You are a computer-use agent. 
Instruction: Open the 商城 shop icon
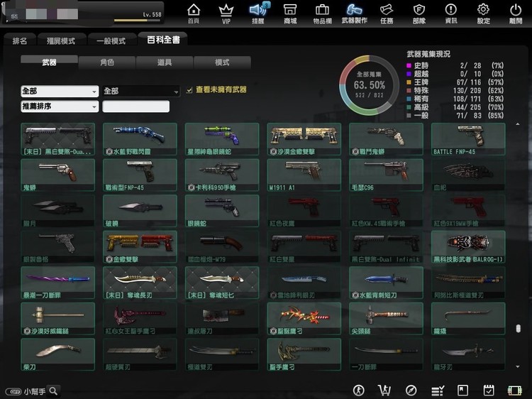(x=290, y=13)
